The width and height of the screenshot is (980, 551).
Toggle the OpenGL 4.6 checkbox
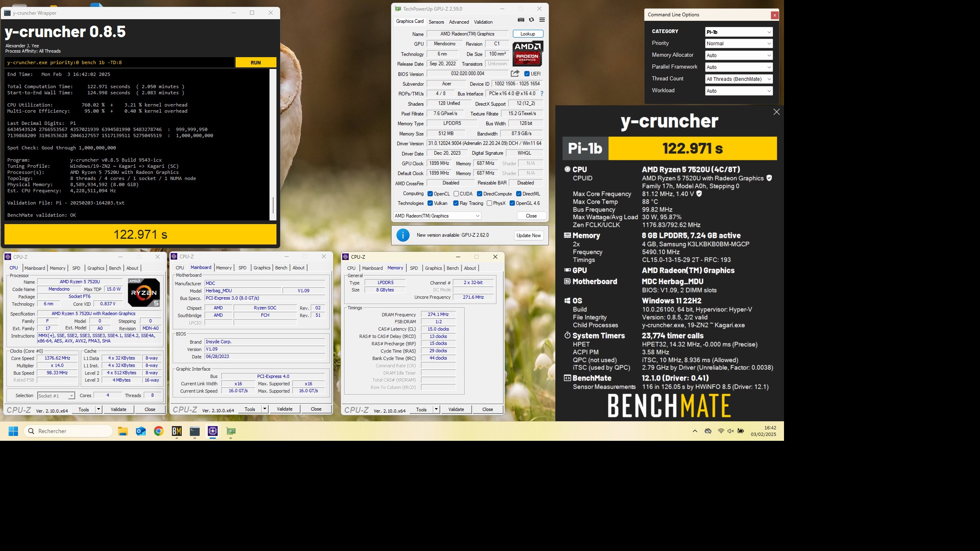[512, 203]
